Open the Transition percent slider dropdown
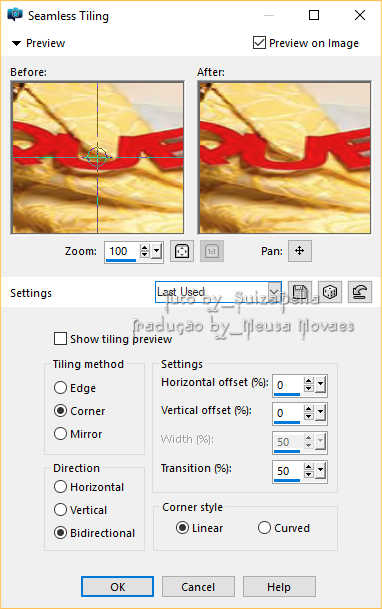382x609 pixels. (321, 471)
